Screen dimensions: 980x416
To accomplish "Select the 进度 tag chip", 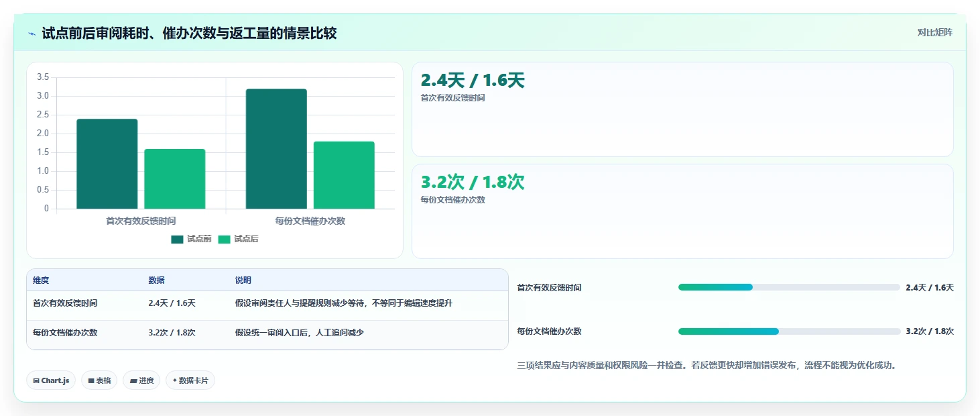I will pyautogui.click(x=141, y=380).
